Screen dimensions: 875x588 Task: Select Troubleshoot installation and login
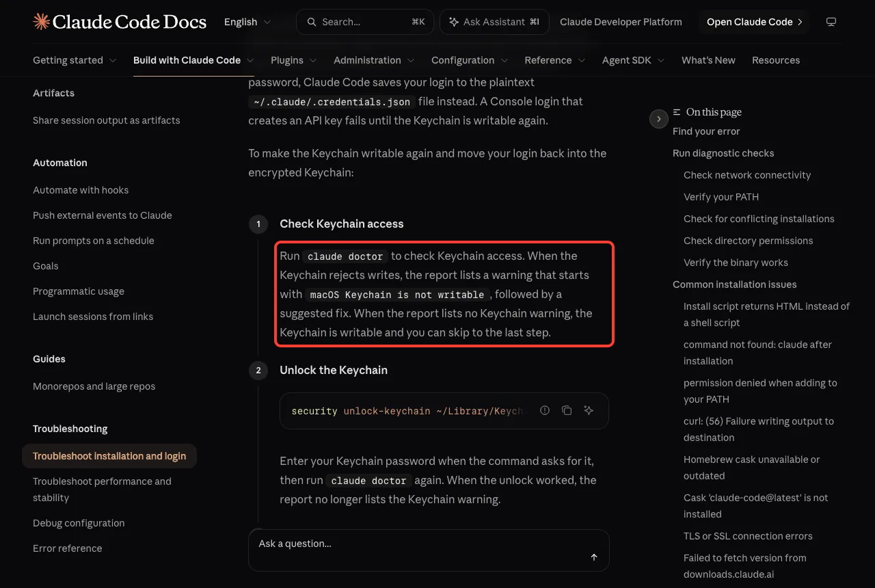tap(109, 456)
